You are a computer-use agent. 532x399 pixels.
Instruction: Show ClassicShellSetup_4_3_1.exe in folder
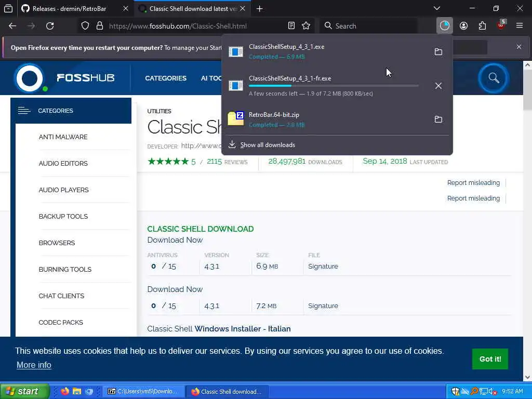coord(438,51)
